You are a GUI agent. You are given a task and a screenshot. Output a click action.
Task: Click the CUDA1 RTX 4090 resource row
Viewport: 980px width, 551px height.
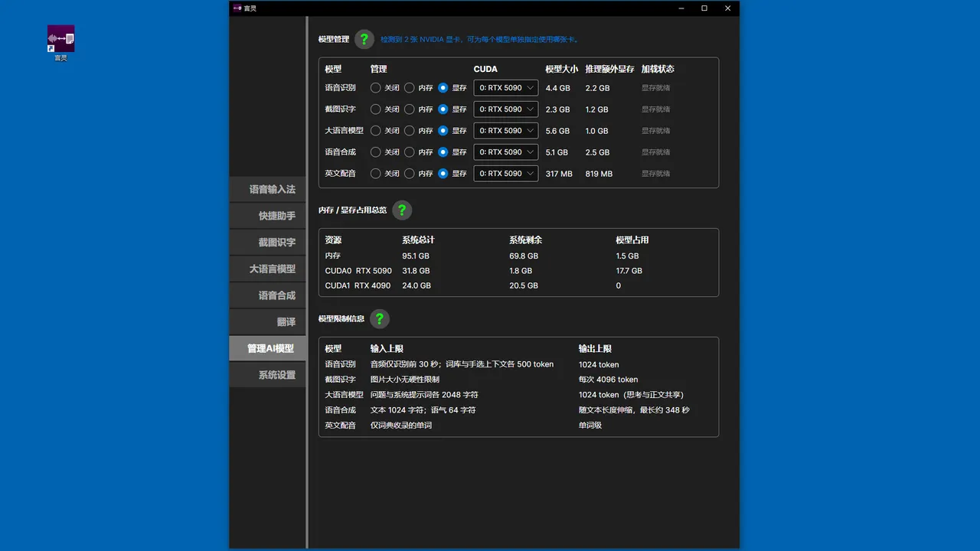point(518,285)
